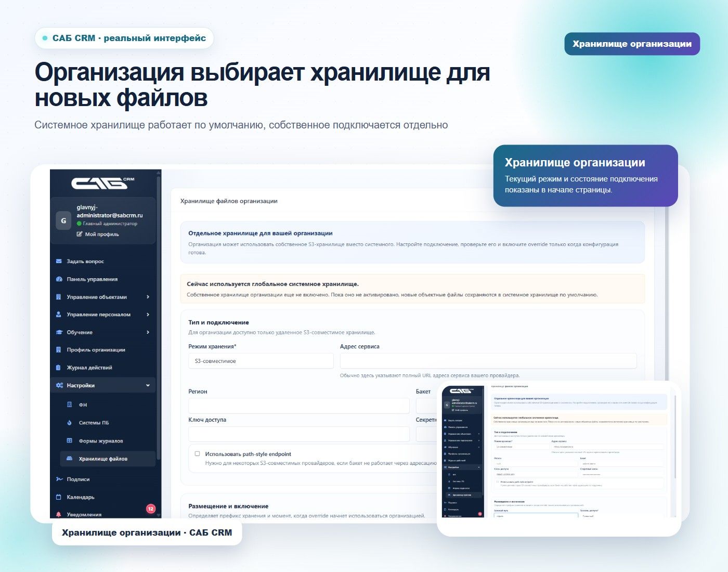Open the Журнал действий menu item
The width and height of the screenshot is (728, 572).
tap(103, 368)
